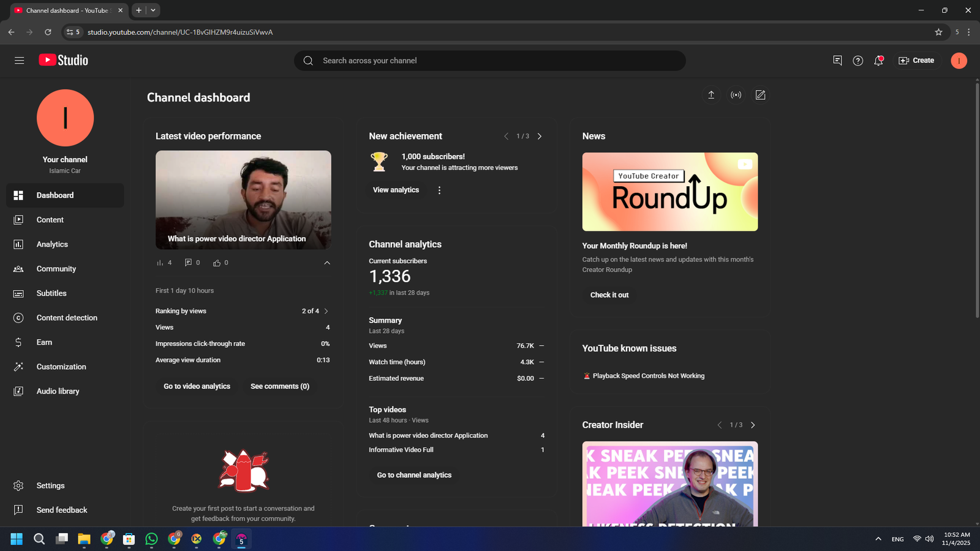Image resolution: width=980 pixels, height=551 pixels.
Task: Click the upload videos arrow icon
Action: [x=711, y=95]
